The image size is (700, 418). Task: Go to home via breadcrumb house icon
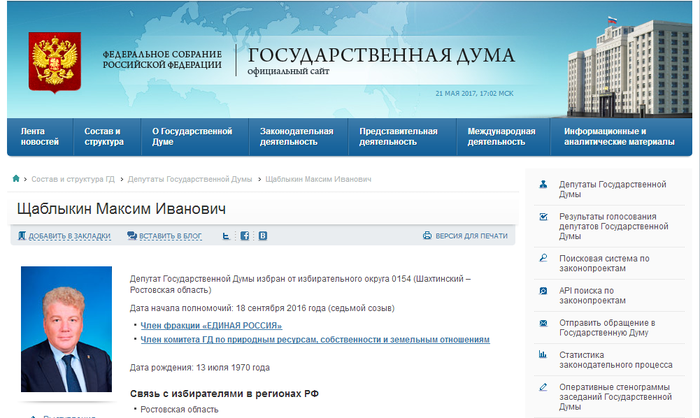coord(16,179)
